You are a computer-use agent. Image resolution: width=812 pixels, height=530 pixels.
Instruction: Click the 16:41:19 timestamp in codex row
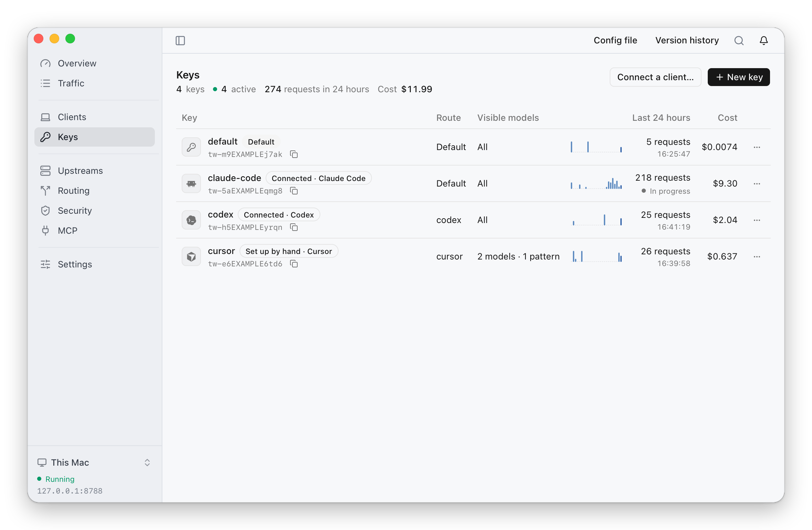click(x=674, y=227)
